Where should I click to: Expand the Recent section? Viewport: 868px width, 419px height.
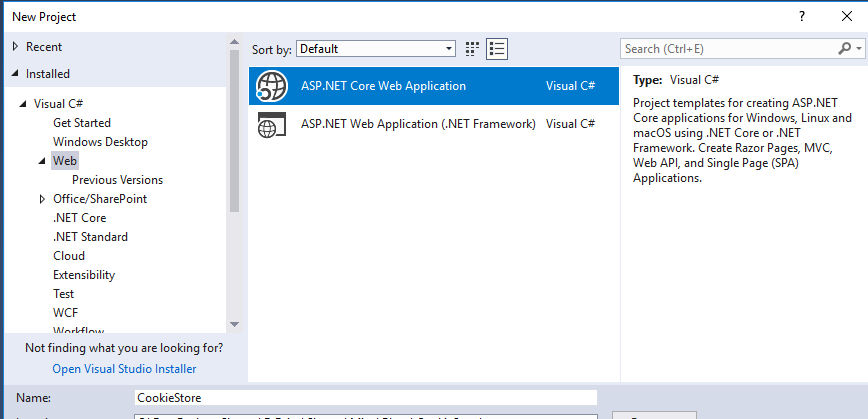tap(15, 47)
